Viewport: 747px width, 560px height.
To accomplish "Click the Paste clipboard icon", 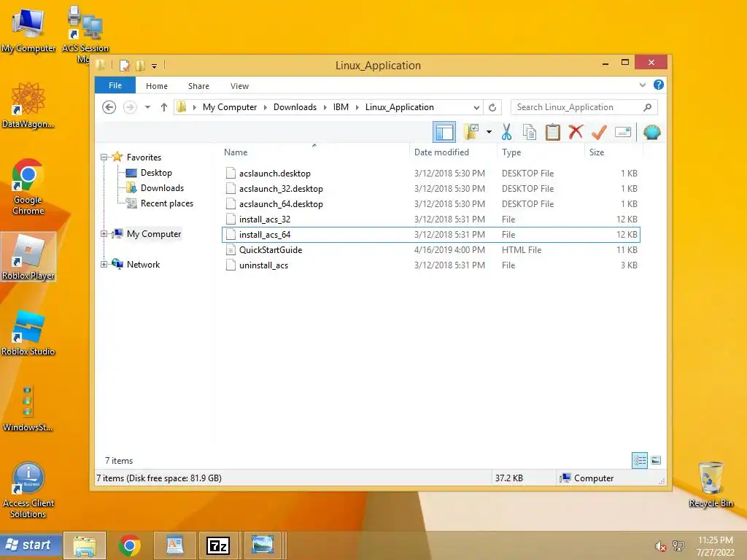I will pyautogui.click(x=553, y=132).
